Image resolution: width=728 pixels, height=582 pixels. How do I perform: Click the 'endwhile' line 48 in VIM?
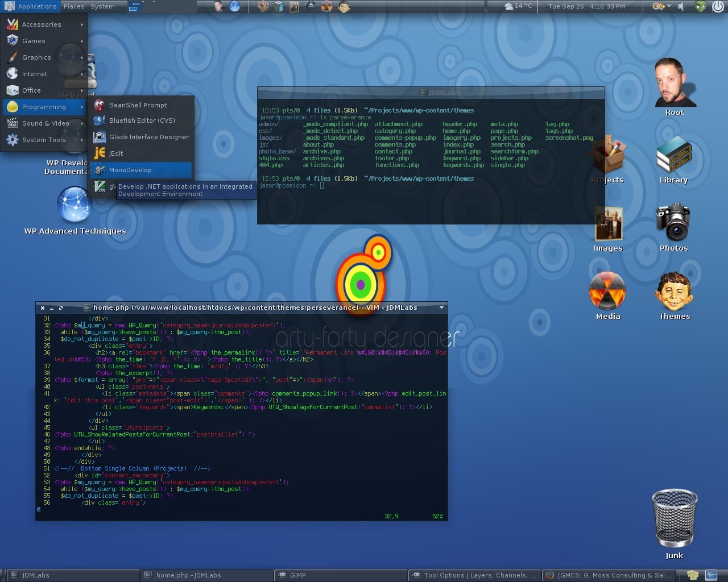(x=85, y=448)
